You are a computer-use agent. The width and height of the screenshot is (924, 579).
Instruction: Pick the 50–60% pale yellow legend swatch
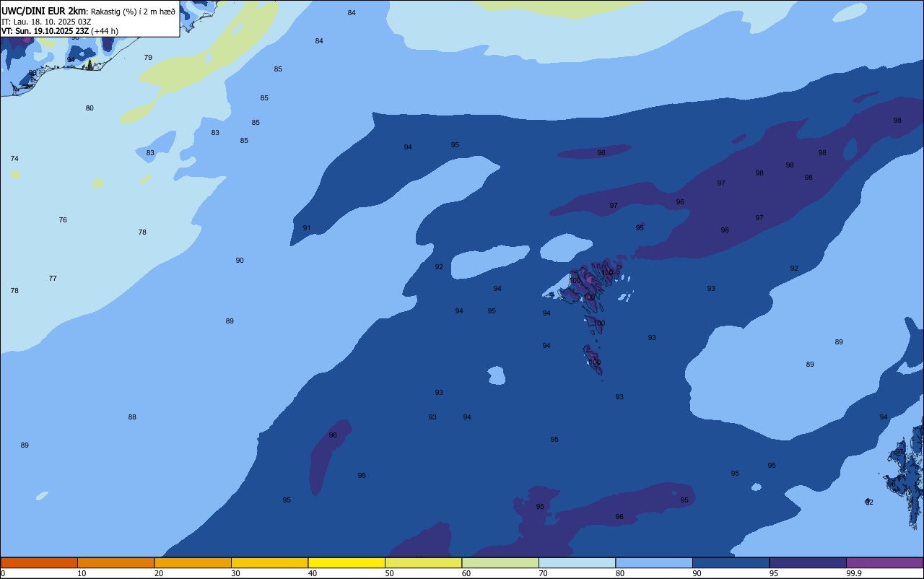pos(424,562)
